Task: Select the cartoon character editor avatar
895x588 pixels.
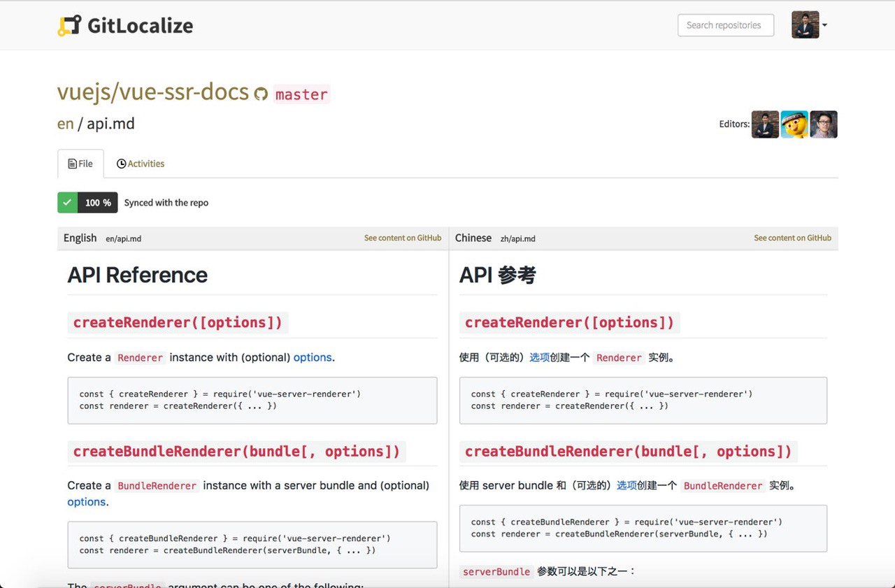Action: [794, 124]
